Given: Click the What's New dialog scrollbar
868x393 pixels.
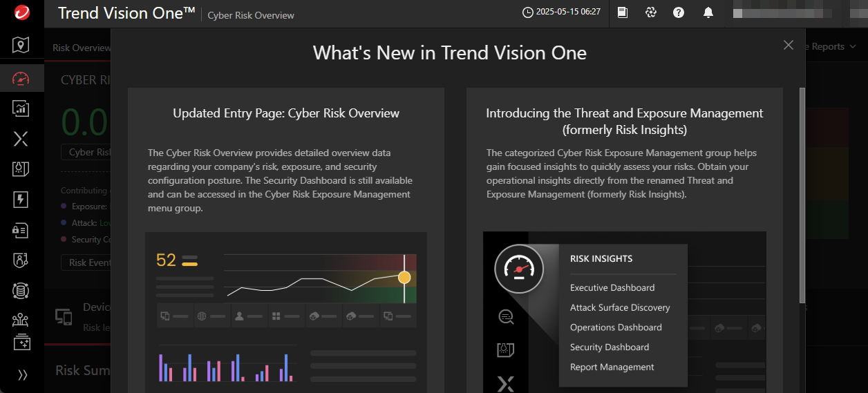Looking at the screenshot, I should [x=802, y=193].
